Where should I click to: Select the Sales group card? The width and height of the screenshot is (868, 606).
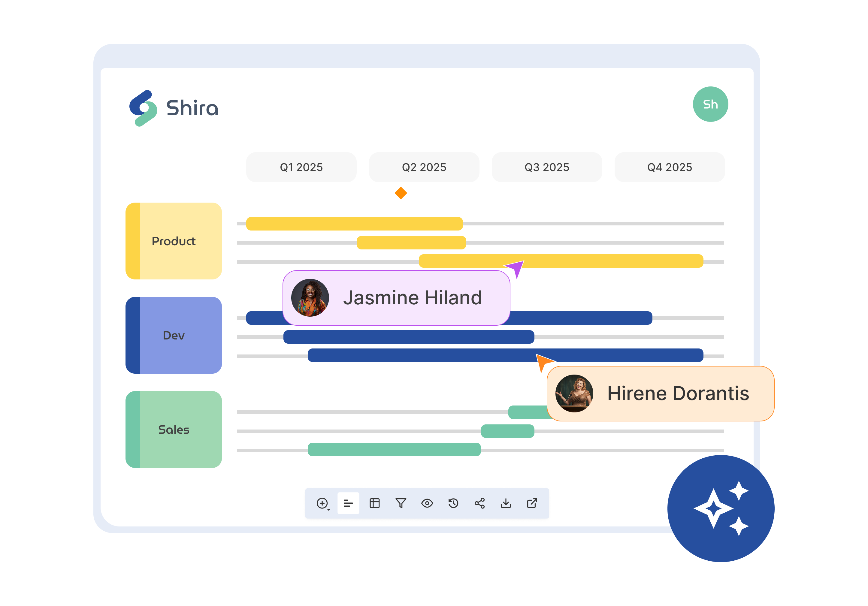click(x=174, y=430)
